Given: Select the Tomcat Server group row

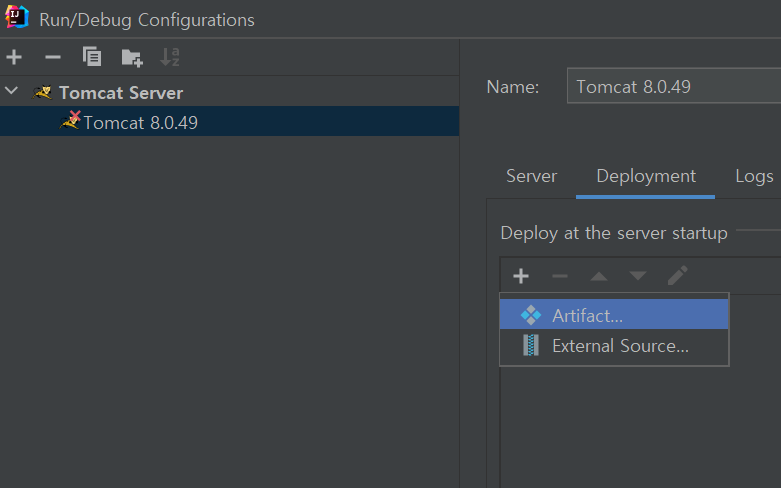Looking at the screenshot, I should (229, 92).
